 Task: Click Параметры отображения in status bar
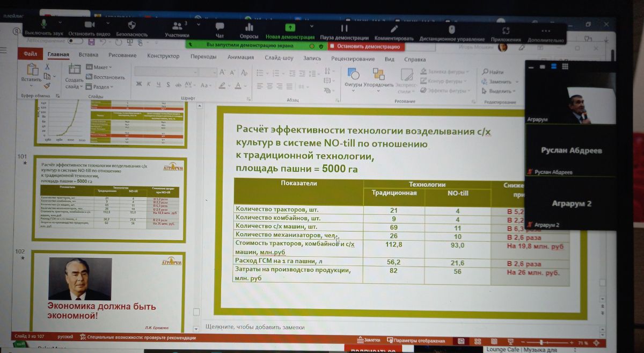tap(415, 341)
